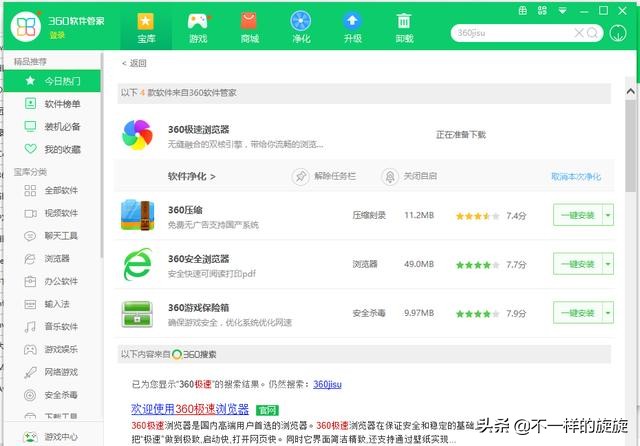Open the download manager circle icon
The image size is (640, 446).
618,33
